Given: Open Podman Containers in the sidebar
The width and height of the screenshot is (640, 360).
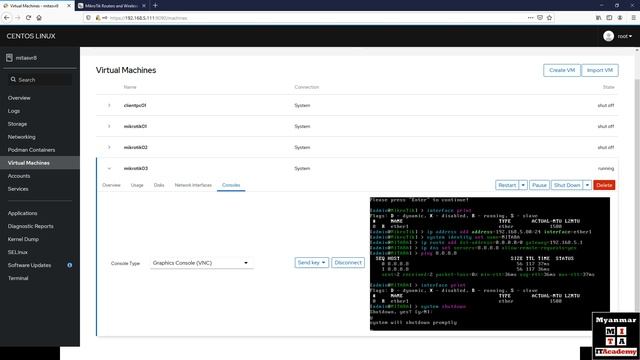Looking at the screenshot, I should click(31, 150).
